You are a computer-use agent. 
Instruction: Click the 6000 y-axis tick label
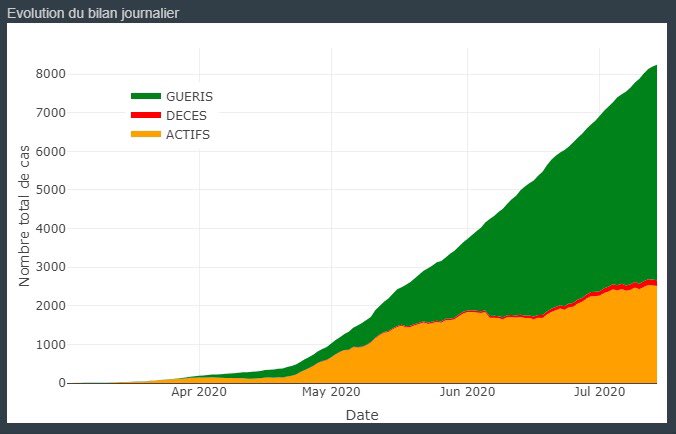coord(50,151)
